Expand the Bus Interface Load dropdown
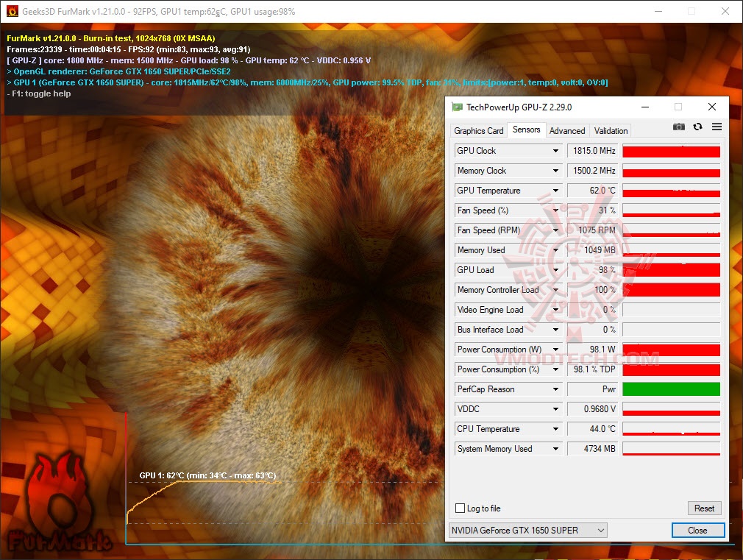This screenshot has width=743, height=560. click(555, 330)
